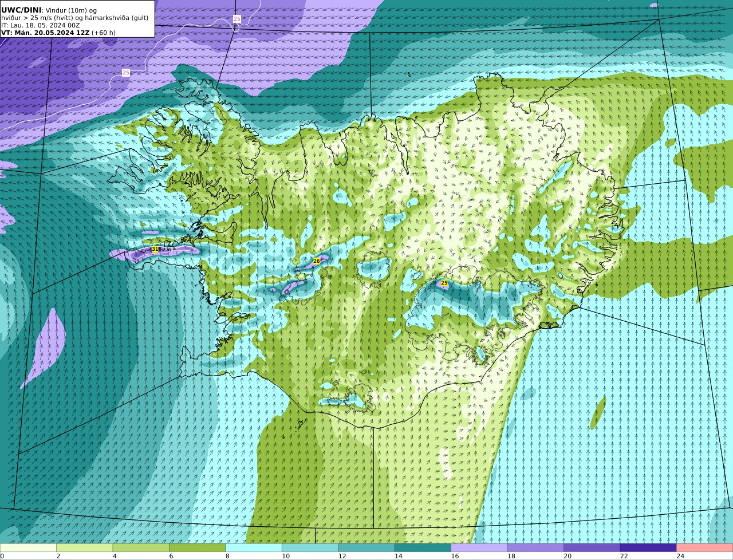Click the colorbar tick label 22
The image size is (733, 560).
(624, 556)
